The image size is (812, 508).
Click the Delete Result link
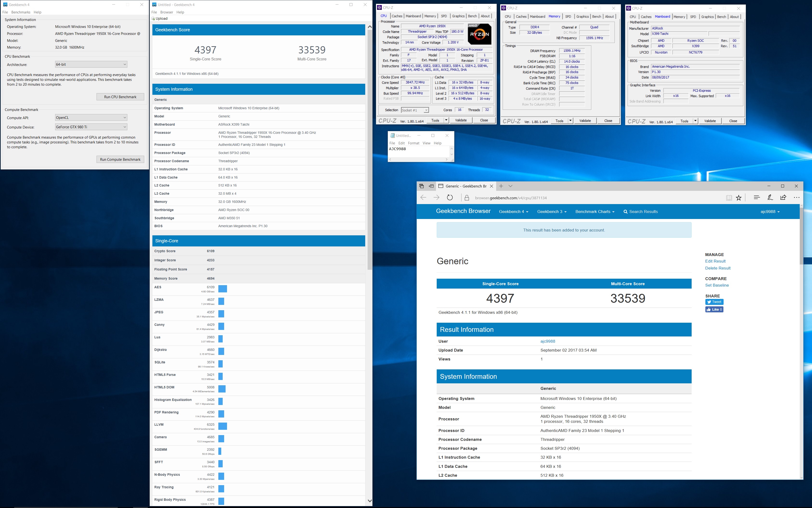(718, 268)
